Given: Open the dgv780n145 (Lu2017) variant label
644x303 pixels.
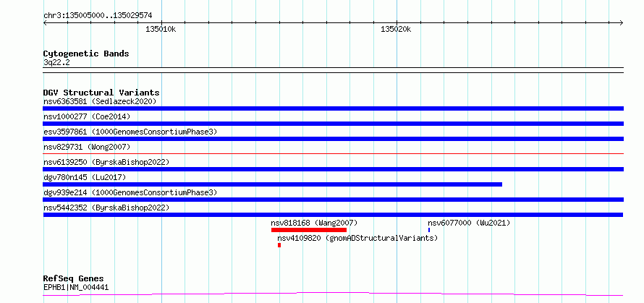Looking at the screenshot, I should 85,177.
